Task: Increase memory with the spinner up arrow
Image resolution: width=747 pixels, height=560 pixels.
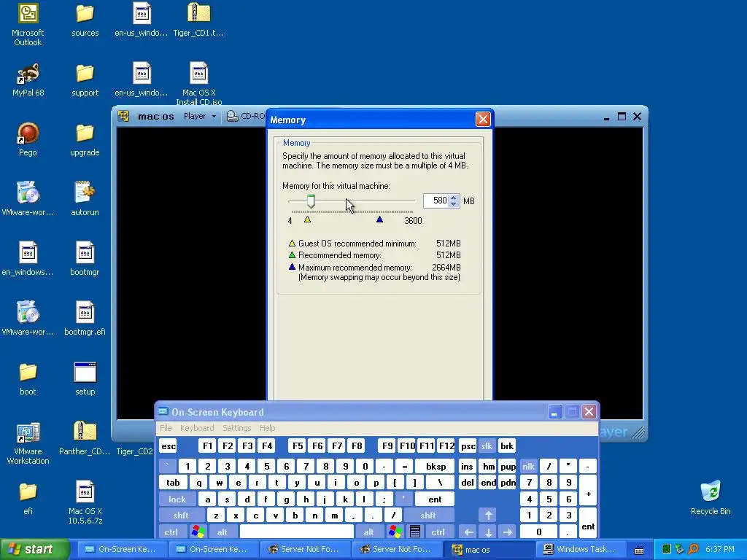Action: point(454,198)
